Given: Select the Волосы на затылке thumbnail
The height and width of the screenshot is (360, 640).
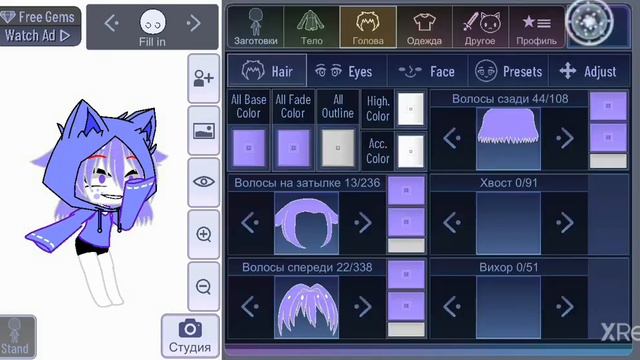Looking at the screenshot, I should (x=307, y=223).
